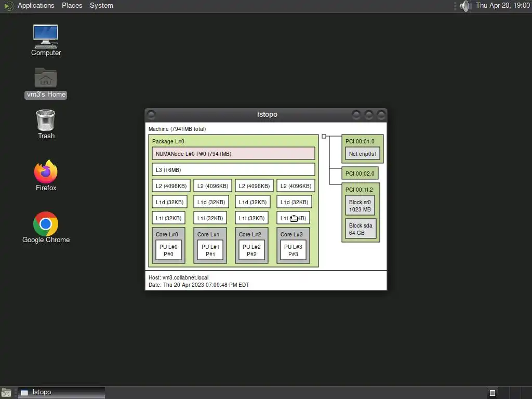Screen dimensions: 532x399
Task: Click the Package L#0 label
Action: pos(168,141)
